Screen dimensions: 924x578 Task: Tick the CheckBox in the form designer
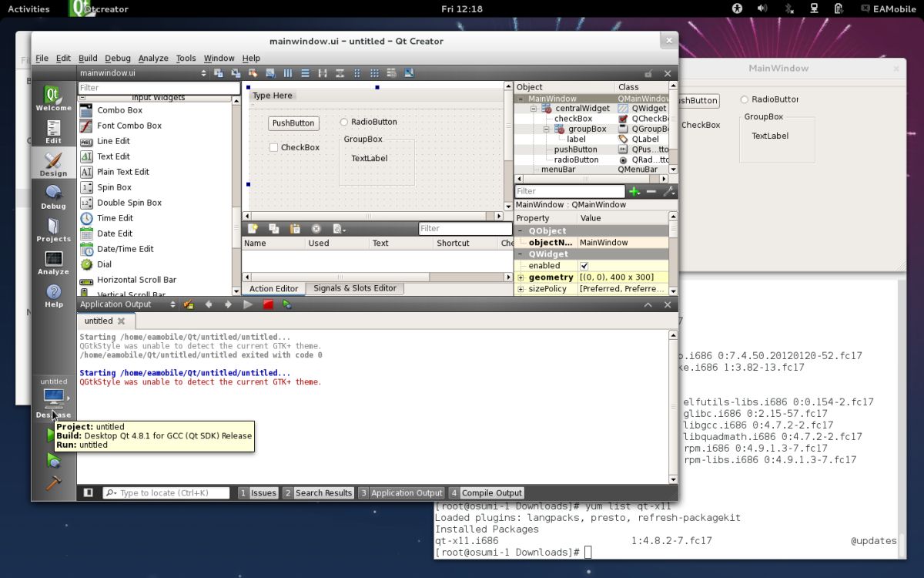coord(273,147)
